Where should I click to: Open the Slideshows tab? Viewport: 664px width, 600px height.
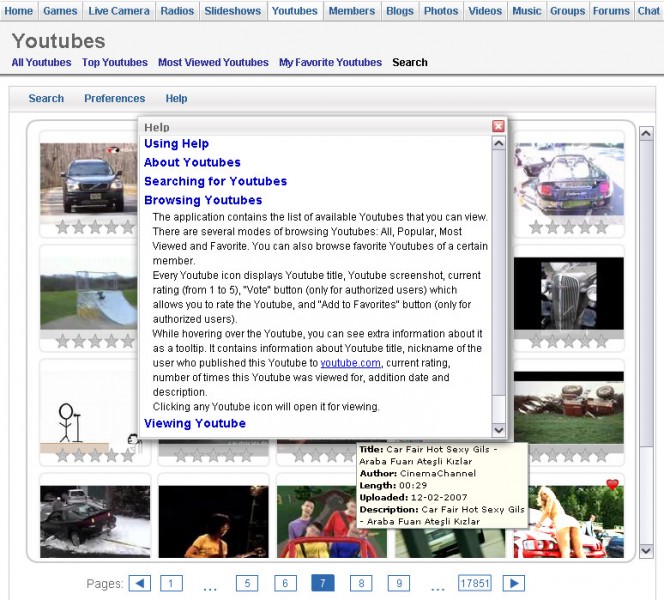point(232,11)
